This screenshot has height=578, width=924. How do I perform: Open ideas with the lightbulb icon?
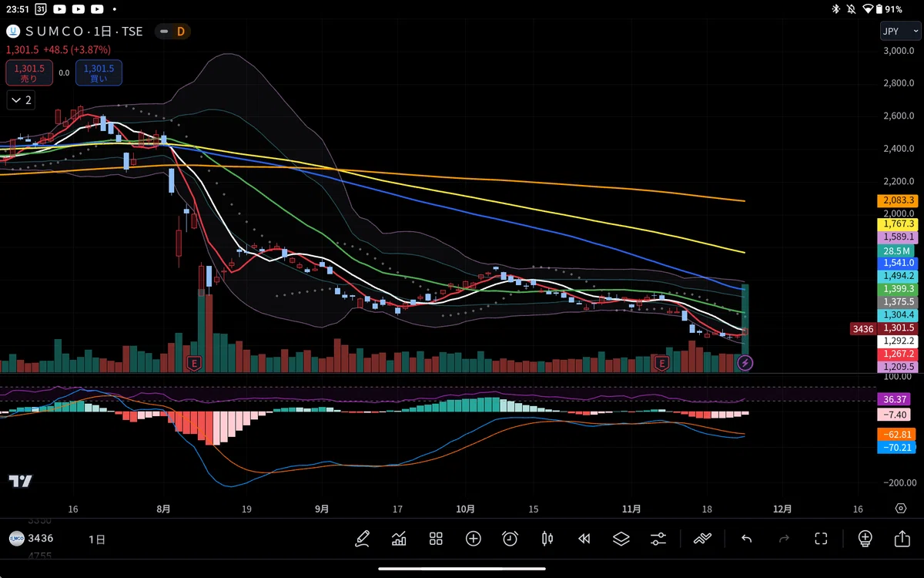(865, 539)
